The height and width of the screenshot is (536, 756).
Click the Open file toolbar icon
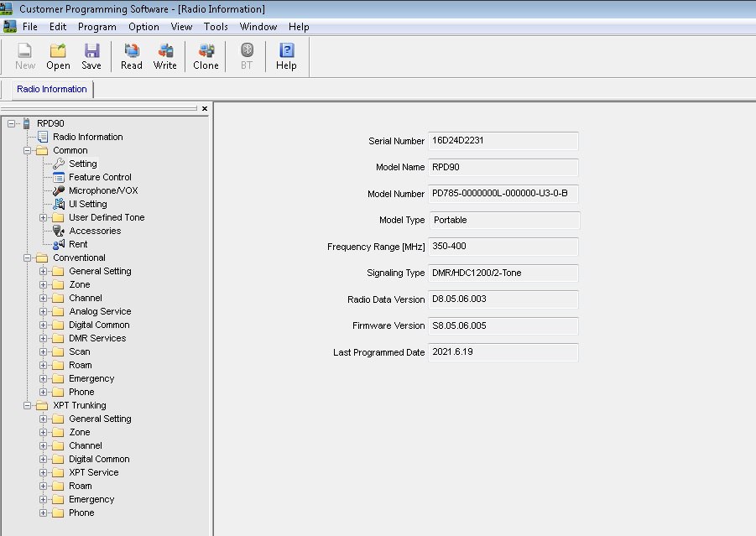(58, 56)
